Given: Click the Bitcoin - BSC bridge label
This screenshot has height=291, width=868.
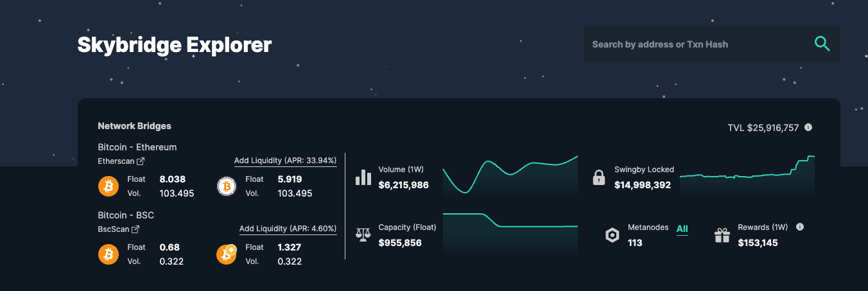Looking at the screenshot, I should pyautogui.click(x=126, y=215).
